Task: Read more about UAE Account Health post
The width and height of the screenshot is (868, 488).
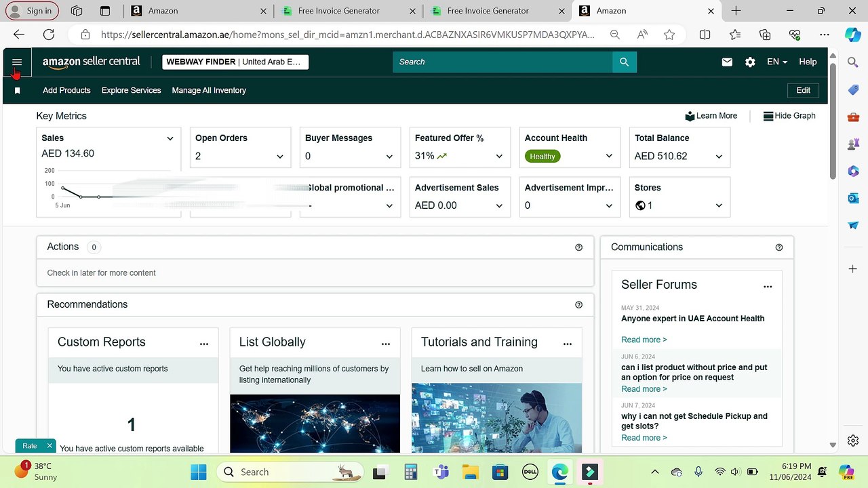Action: 644,340
